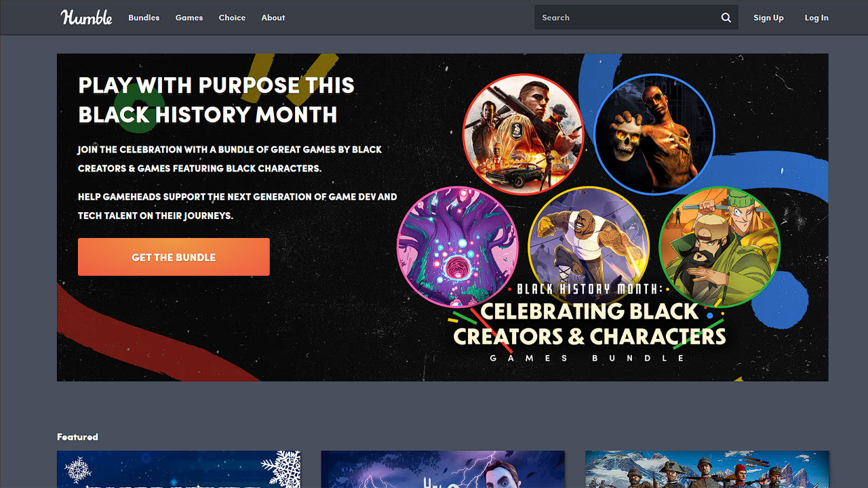This screenshot has width=868, height=488.
Task: Click the Log In link
Action: (816, 18)
